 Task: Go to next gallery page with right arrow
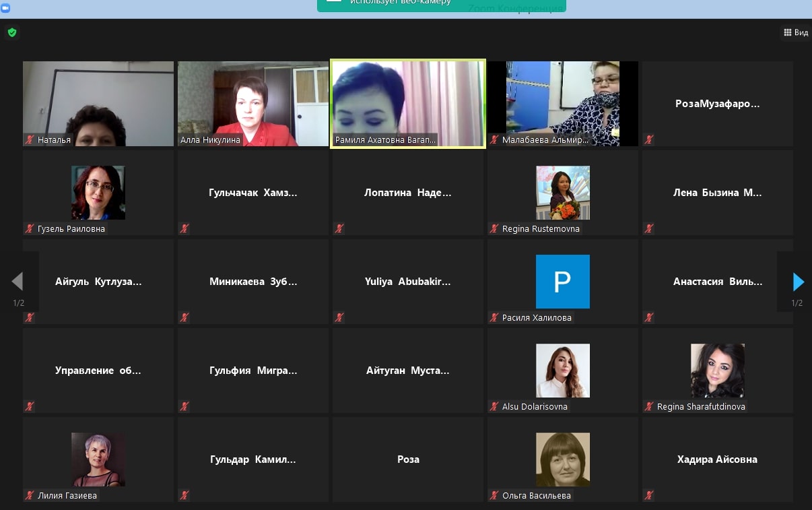point(798,281)
